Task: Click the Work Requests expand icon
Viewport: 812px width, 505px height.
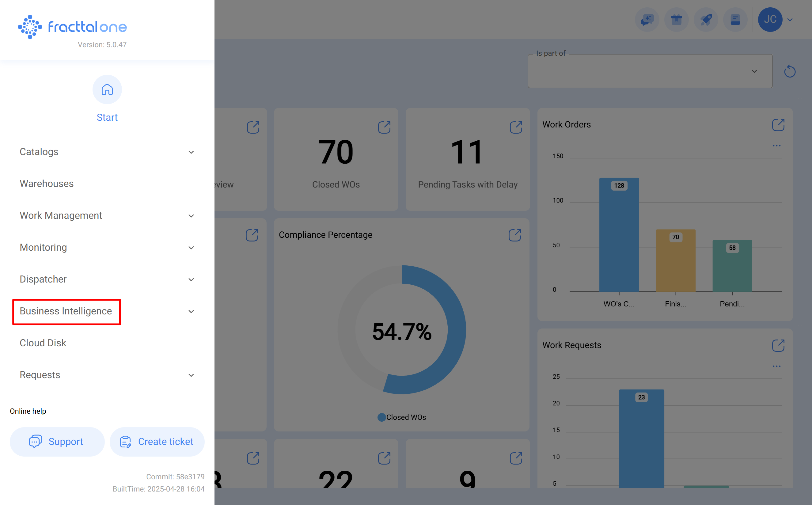Action: [x=778, y=345]
